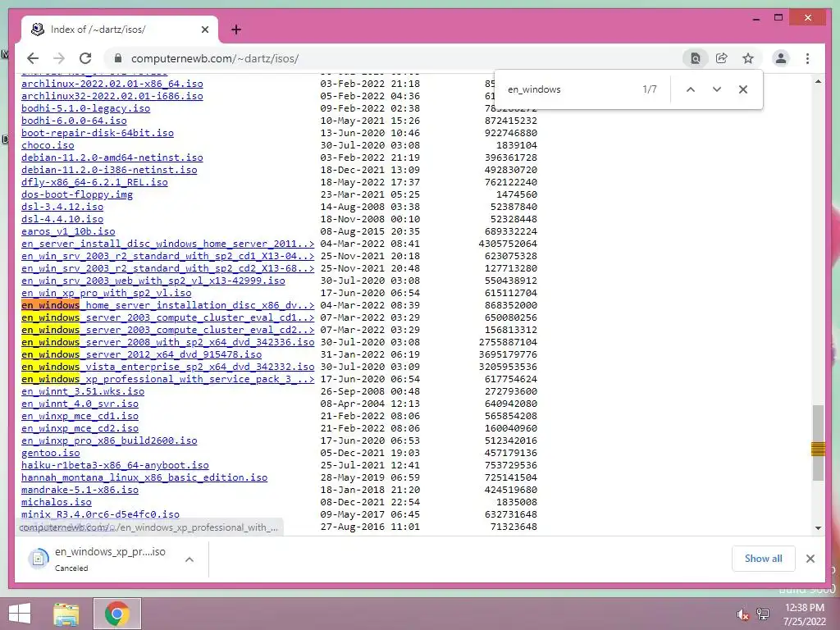Screen dimensions: 840x630
Task: Close the downloads shelf
Action: tap(810, 559)
